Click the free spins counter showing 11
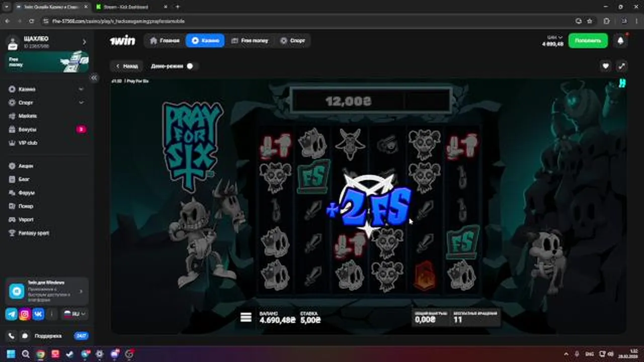This screenshot has height=362, width=644. 475,317
